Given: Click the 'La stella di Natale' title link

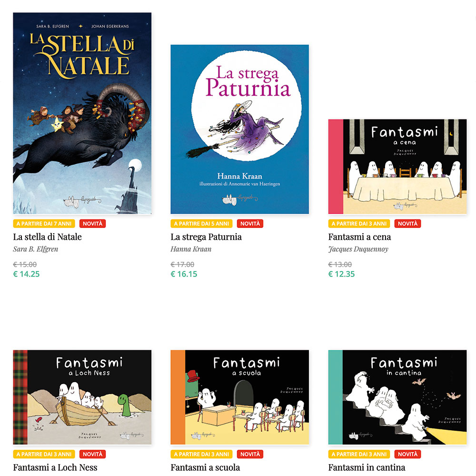Looking at the screenshot, I should click(x=47, y=237).
